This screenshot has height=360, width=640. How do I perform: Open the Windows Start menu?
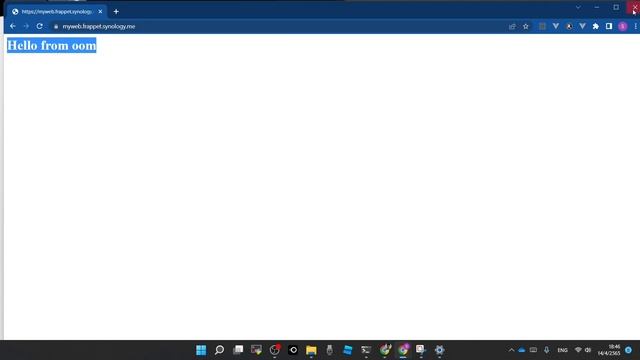pyautogui.click(x=201, y=350)
